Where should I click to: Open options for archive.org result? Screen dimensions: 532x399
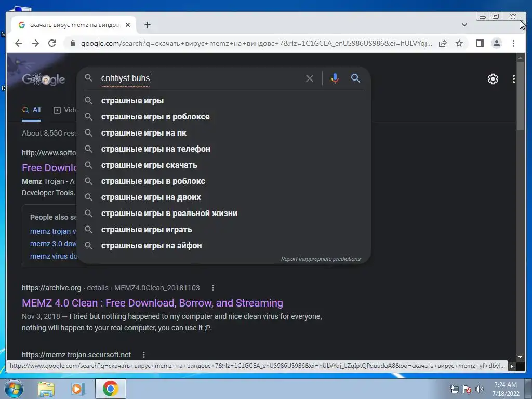coord(212,288)
